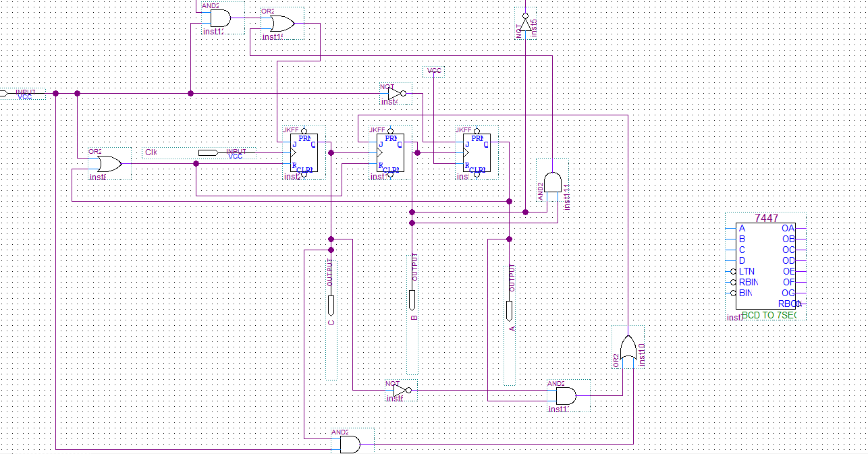The height and width of the screenshot is (454, 868).
Task: Click the LTN input bubble on 7447
Action: [x=733, y=271]
